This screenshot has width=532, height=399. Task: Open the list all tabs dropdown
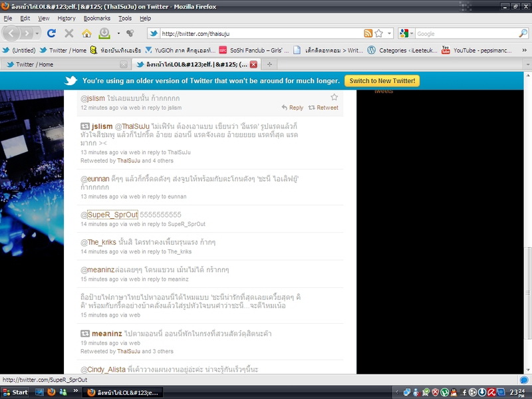[527, 65]
